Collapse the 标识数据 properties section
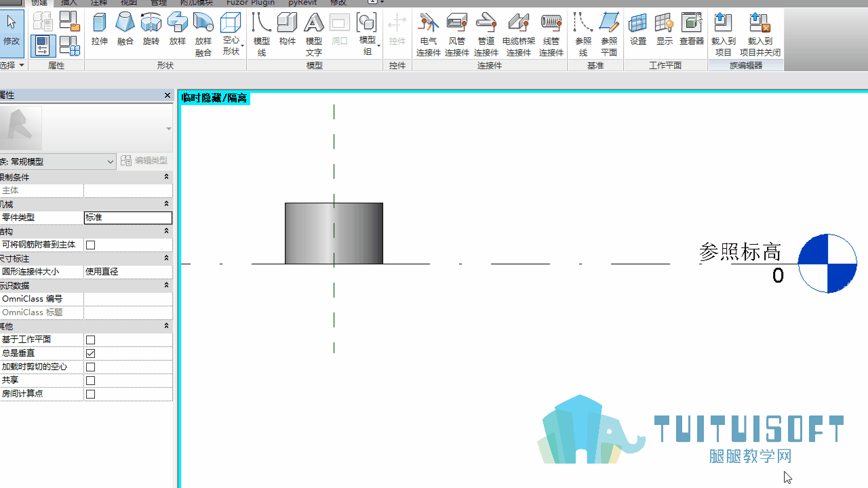 [x=166, y=285]
